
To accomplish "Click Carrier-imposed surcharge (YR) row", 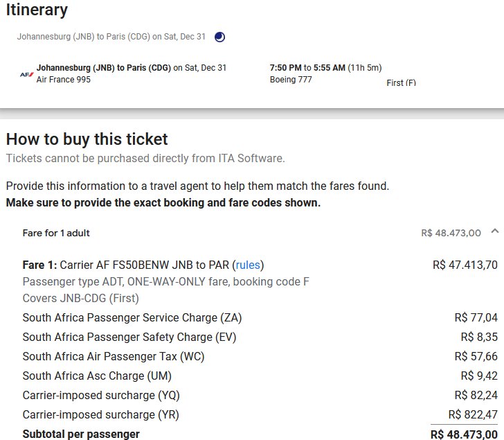I will pos(101,414).
